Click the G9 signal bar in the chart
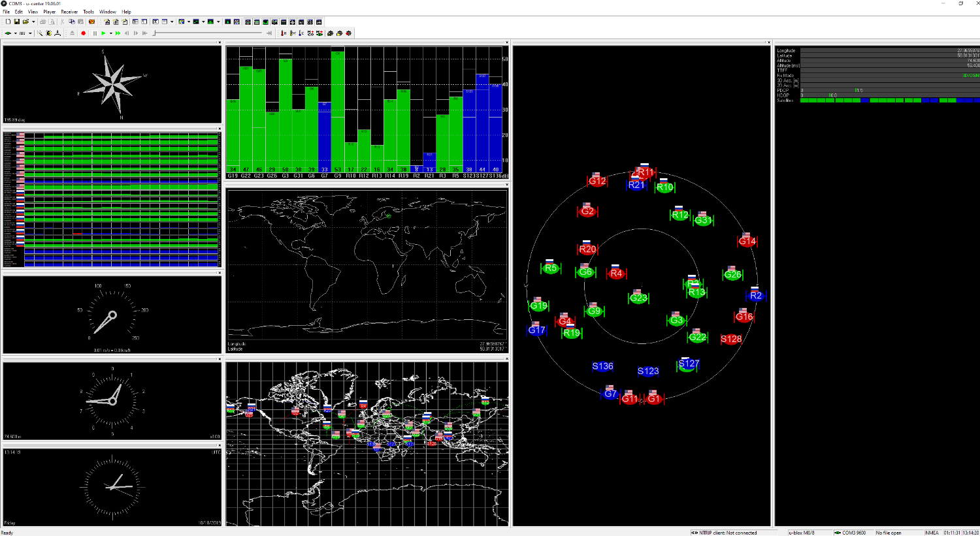Image resolution: width=980 pixels, height=536 pixels. 338,112
